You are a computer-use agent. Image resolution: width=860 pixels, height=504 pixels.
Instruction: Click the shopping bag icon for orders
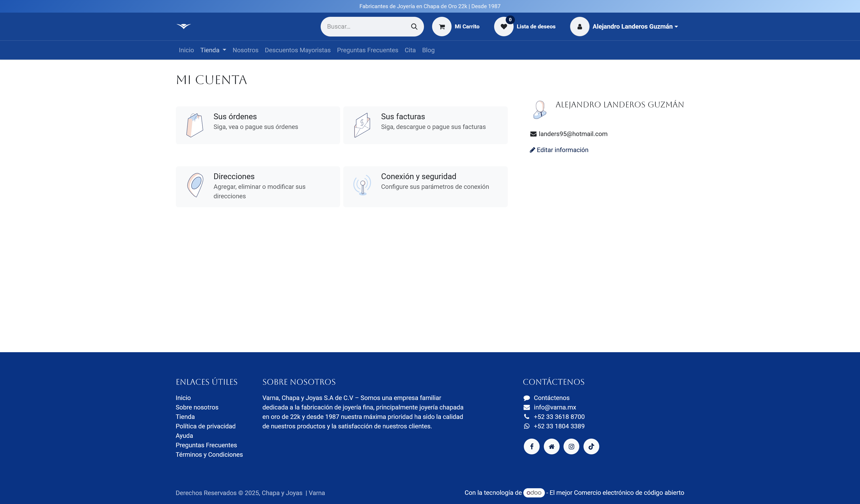point(195,125)
